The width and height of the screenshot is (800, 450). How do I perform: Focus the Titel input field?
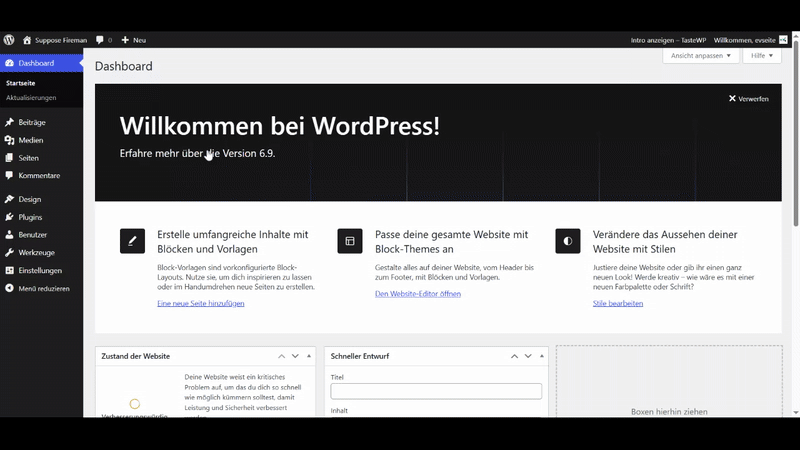[436, 391]
